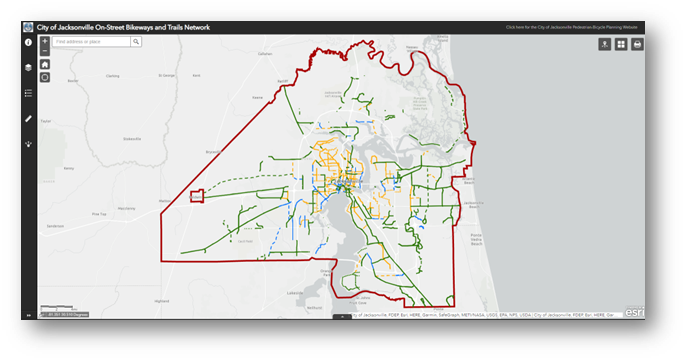Open the About info panel in sidebar
The image size is (687, 362).
click(x=28, y=43)
